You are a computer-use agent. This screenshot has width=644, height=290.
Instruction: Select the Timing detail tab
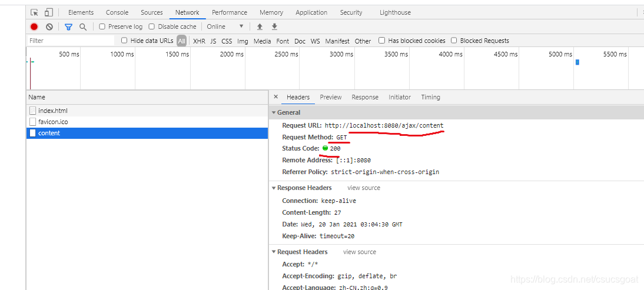tap(430, 97)
